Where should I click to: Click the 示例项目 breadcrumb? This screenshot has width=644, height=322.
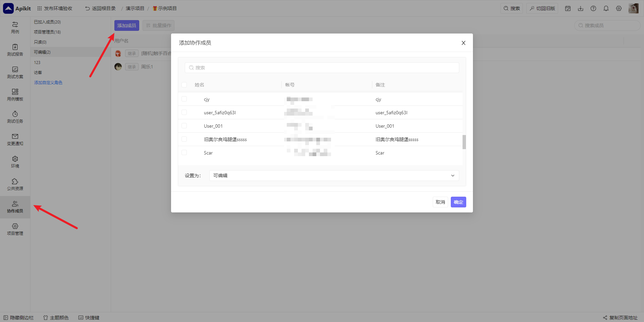tap(165, 8)
